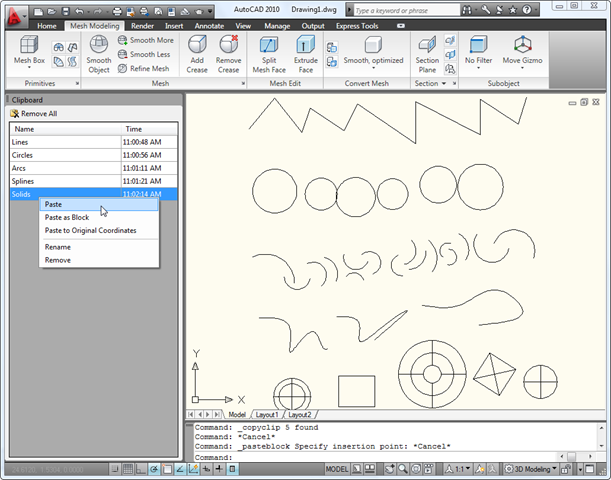
Task: Select Paste to Original Coordinates
Action: pos(90,230)
